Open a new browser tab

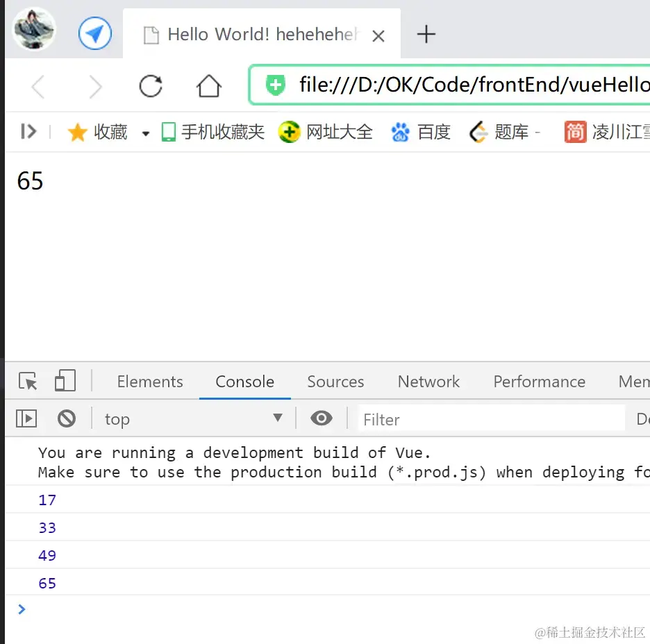pos(426,35)
